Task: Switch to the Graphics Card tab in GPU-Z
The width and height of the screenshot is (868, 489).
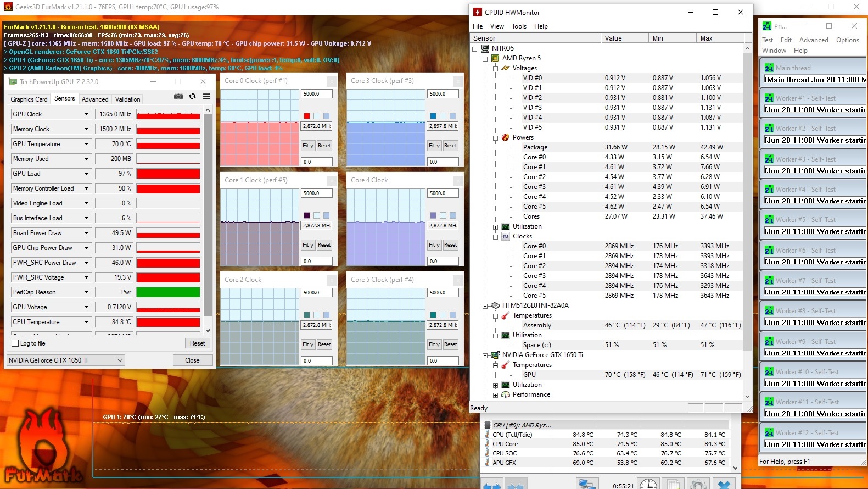Action: [x=29, y=99]
